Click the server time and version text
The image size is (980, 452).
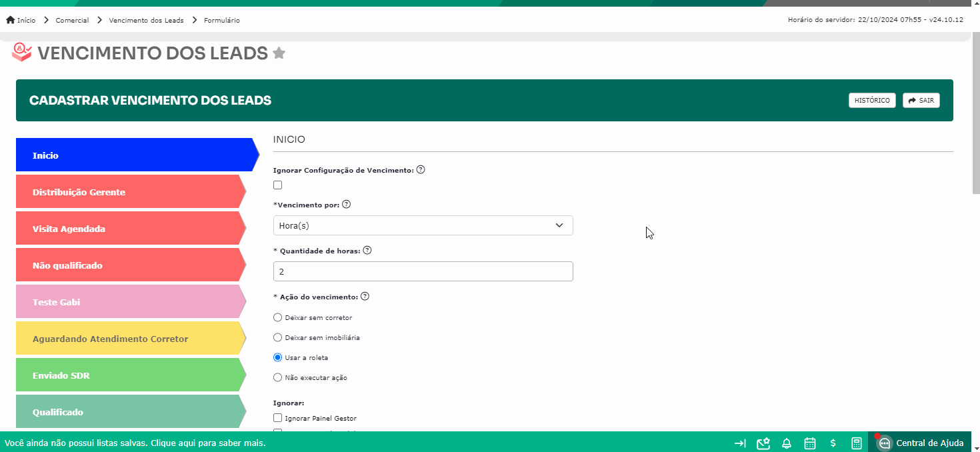(875, 20)
